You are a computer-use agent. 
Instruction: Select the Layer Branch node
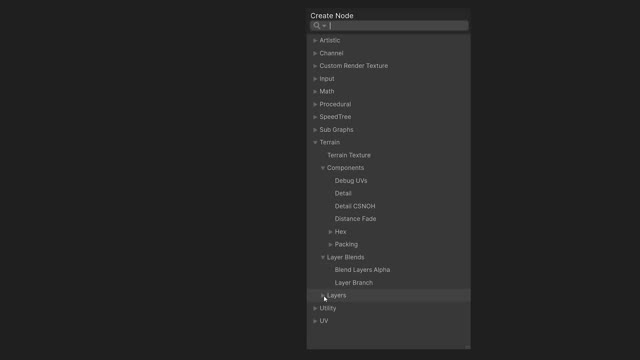[353, 282]
